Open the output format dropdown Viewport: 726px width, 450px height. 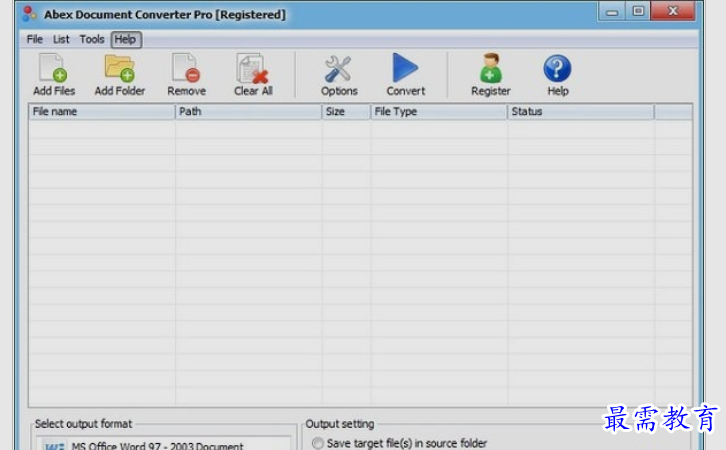pos(164,444)
